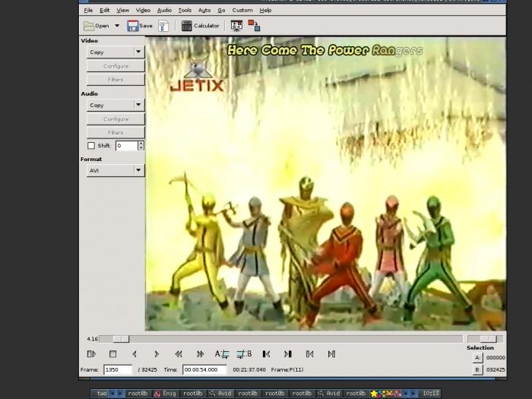Click the Audio Filters button

pos(116,133)
